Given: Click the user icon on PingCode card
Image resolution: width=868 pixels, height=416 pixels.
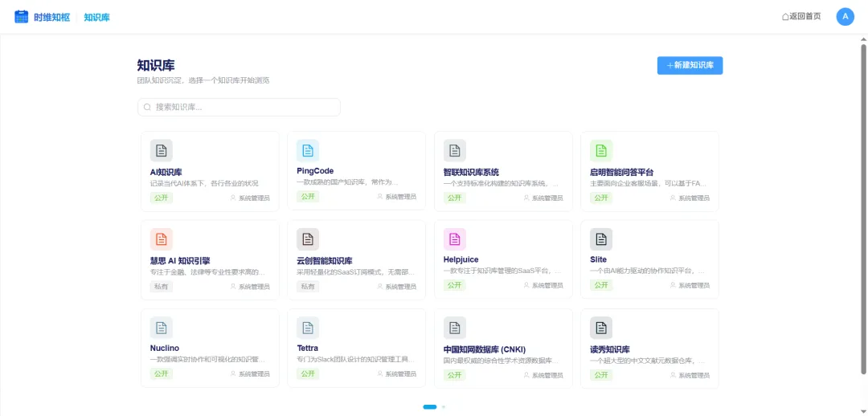Looking at the screenshot, I should point(379,197).
